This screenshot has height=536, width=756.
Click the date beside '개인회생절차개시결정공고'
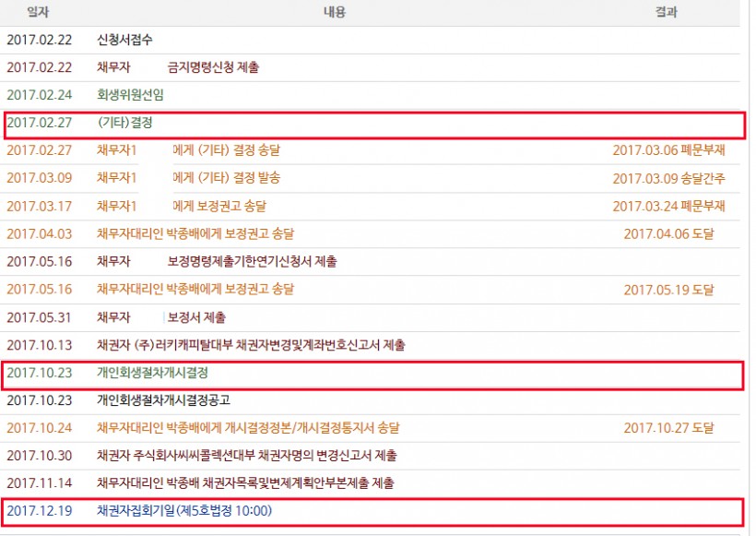(x=40, y=400)
